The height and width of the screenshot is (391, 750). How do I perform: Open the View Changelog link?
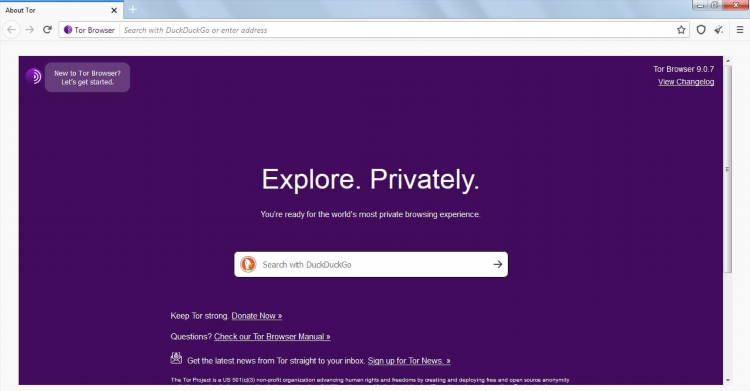[686, 82]
